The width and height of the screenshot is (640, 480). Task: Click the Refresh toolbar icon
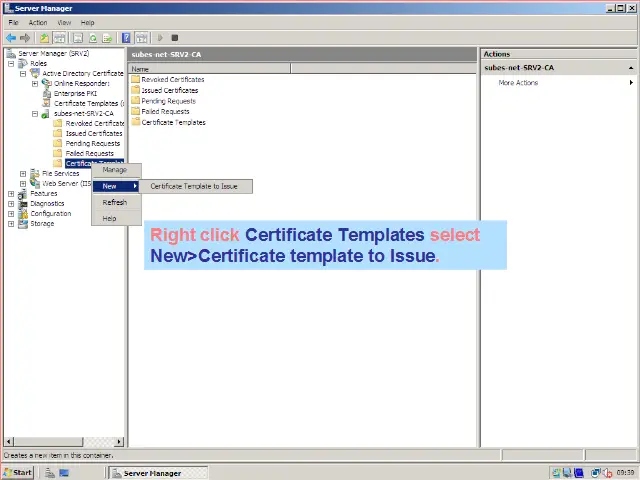[x=93, y=38]
